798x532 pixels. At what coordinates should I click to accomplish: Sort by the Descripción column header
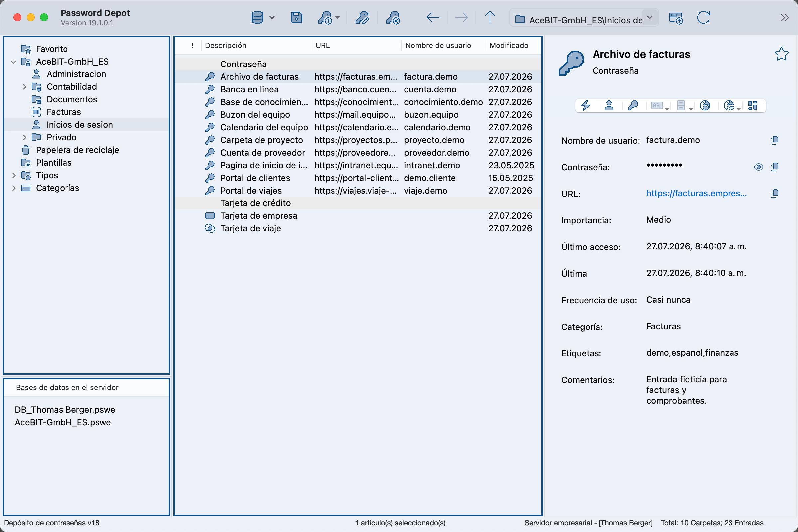click(x=256, y=45)
